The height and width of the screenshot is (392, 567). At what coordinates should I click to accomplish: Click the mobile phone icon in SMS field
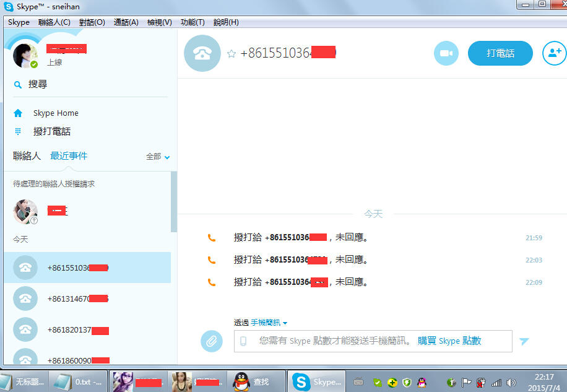pos(243,341)
